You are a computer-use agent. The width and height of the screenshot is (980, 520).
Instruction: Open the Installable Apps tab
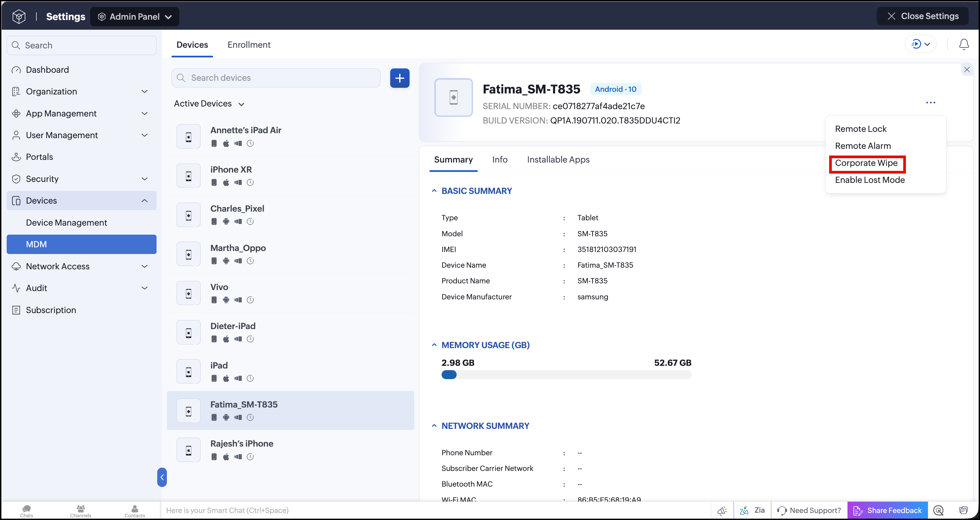(x=558, y=160)
